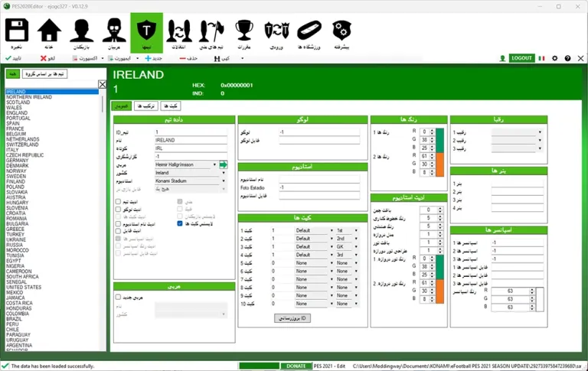Click the green check Apply toolbar item
Screen dimensions: 588x371
click(x=13, y=58)
